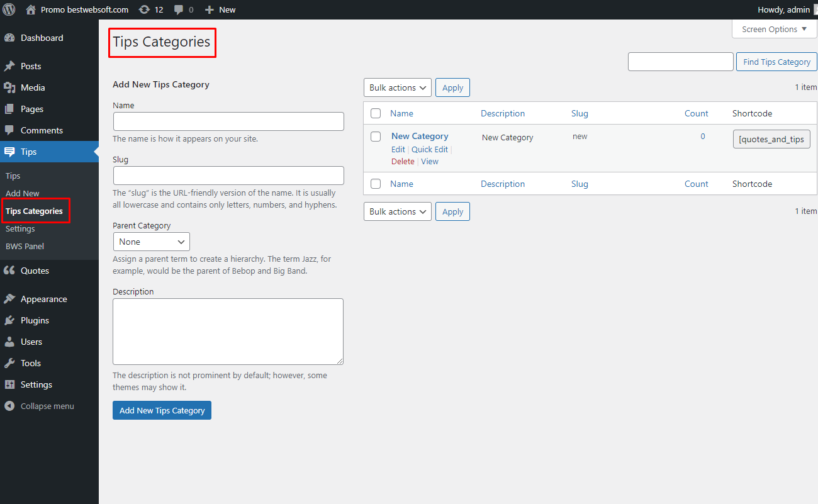Image resolution: width=818 pixels, height=504 pixels.
Task: Click the Quotes quotation-mark icon
Action: click(9, 271)
